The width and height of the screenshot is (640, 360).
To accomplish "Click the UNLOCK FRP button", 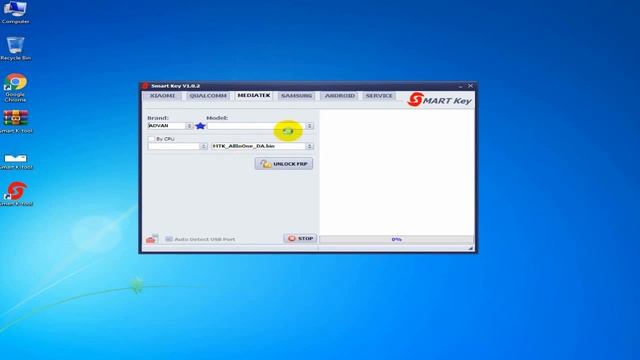I will pyautogui.click(x=284, y=164).
